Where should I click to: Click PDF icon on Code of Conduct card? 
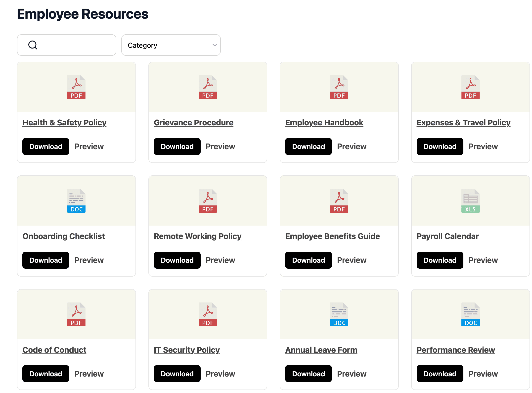76,314
